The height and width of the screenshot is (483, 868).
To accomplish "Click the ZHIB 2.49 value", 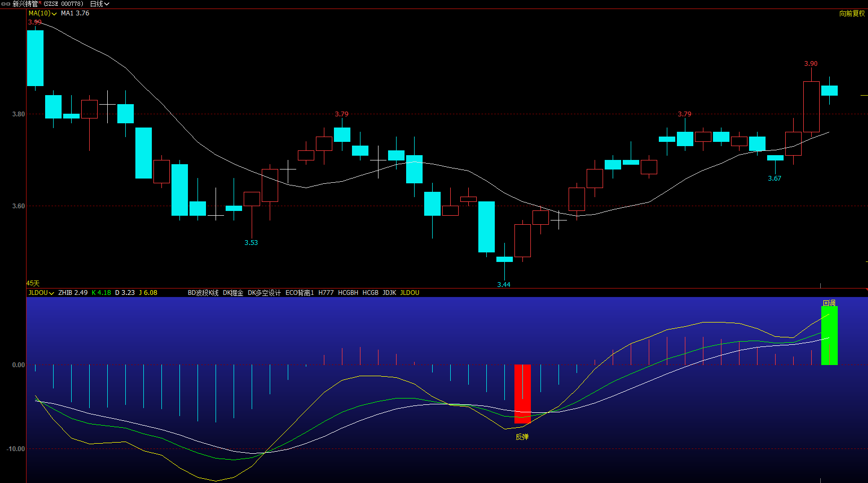I will (x=73, y=293).
